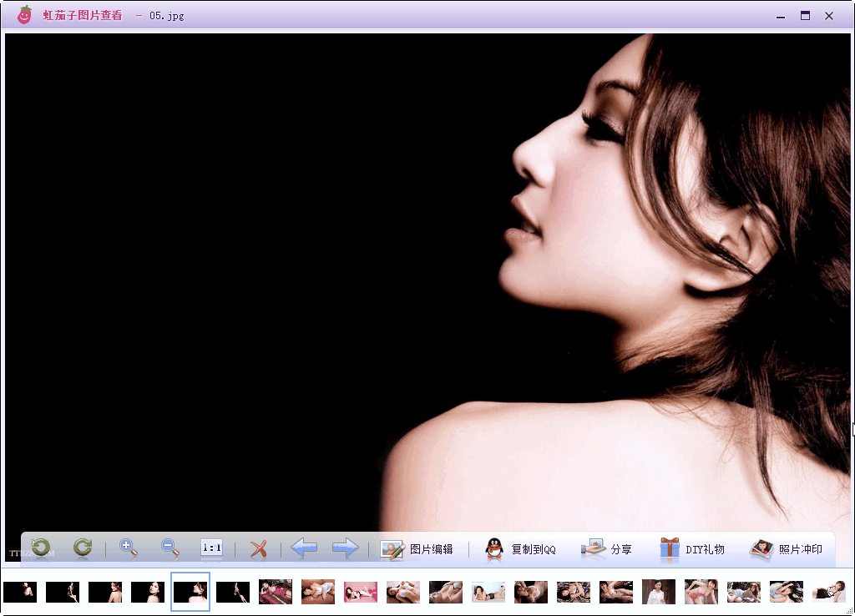Select the first thumbnail in the filmstrip
The image size is (855, 616).
pos(20,592)
